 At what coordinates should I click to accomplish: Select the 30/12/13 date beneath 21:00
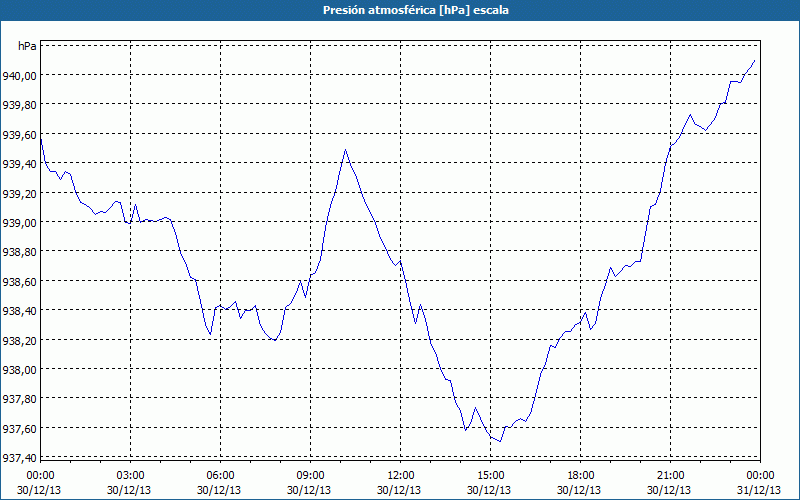[670, 490]
